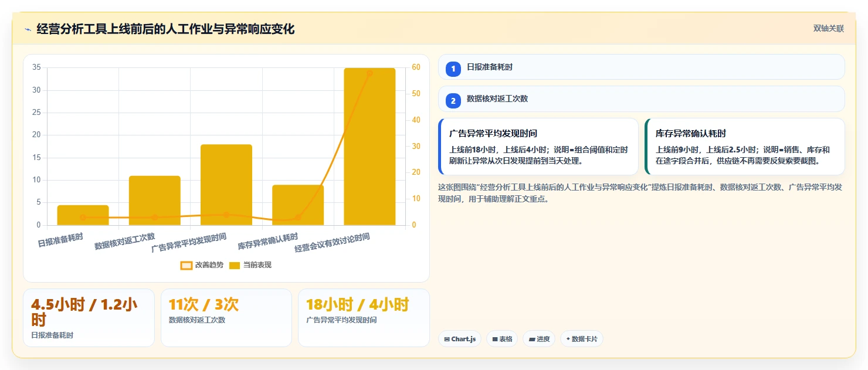868x370 pixels.
Task: Click the header icon beside the title
Action: [x=28, y=29]
